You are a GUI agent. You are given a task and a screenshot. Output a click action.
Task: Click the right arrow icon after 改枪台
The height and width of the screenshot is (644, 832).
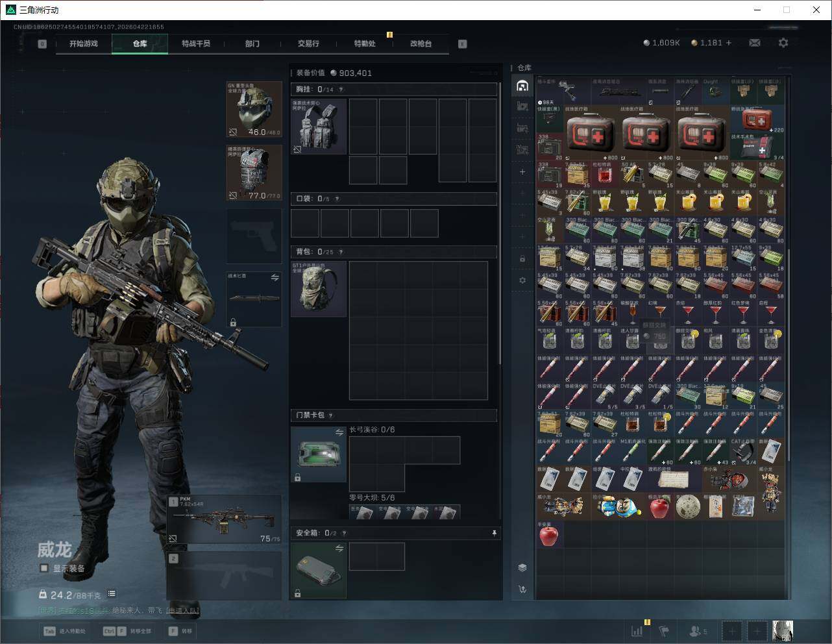pyautogui.click(x=462, y=43)
